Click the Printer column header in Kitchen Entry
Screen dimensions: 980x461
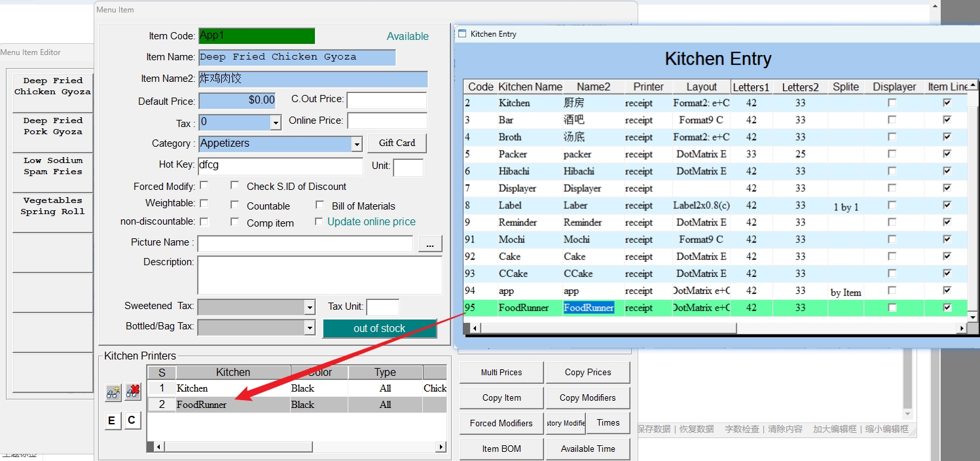[x=648, y=86]
